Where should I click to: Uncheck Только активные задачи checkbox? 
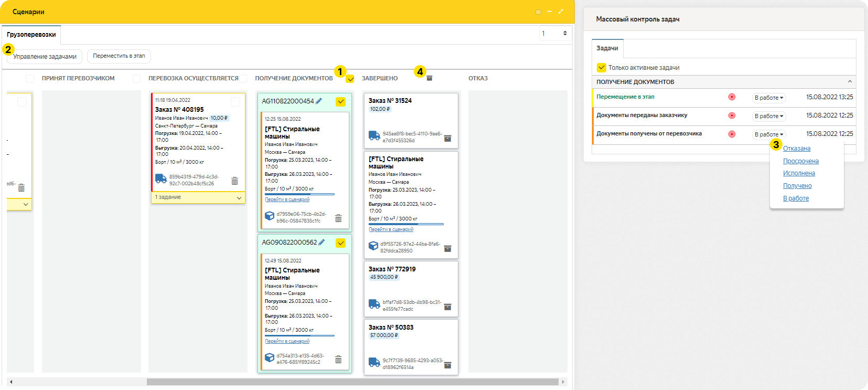pos(601,67)
